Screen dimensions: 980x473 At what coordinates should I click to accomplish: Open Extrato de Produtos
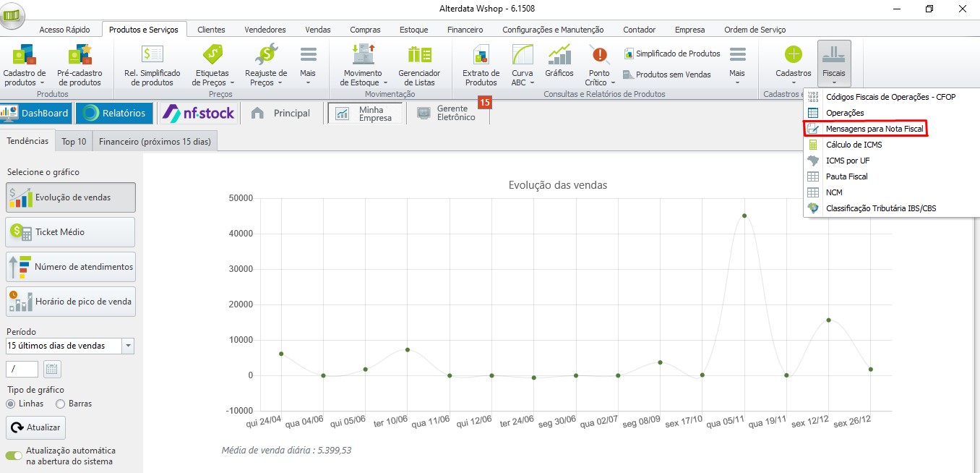(481, 65)
